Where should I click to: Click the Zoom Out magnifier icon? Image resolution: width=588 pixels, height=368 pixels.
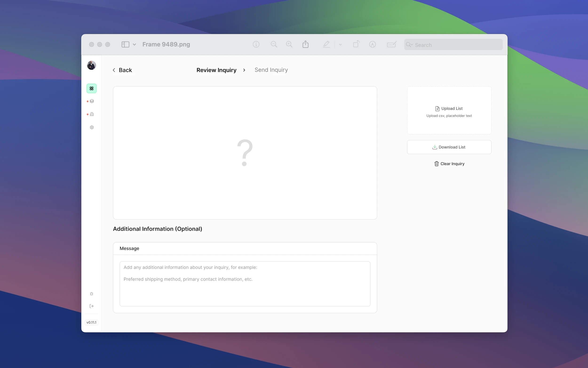point(274,44)
